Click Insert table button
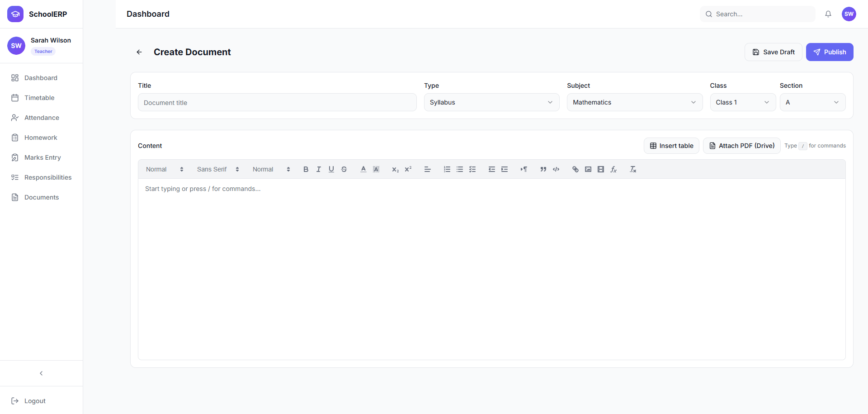Viewport: 868px width, 414px height. (x=671, y=146)
